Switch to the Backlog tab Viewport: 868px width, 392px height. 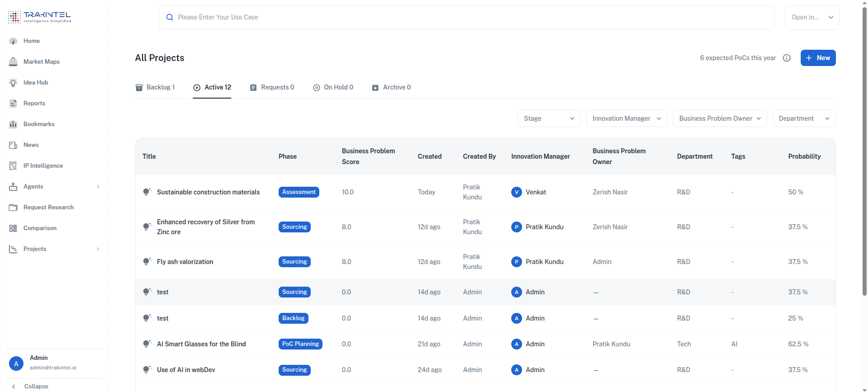[x=155, y=87]
